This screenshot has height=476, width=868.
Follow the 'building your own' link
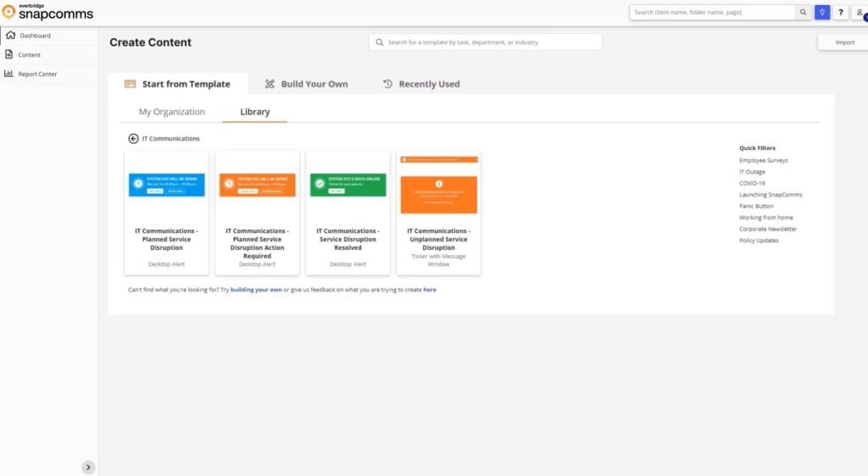coord(256,290)
